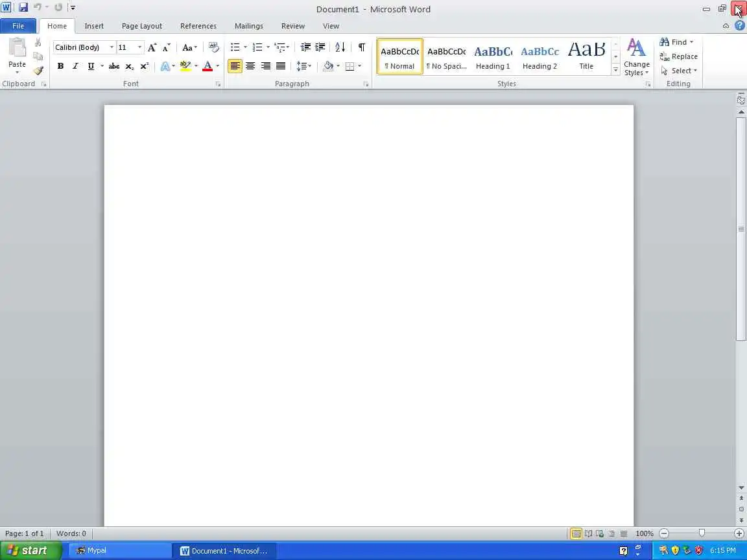
Task: Click the Redo icon in Quick Access Toolbar
Action: point(58,8)
